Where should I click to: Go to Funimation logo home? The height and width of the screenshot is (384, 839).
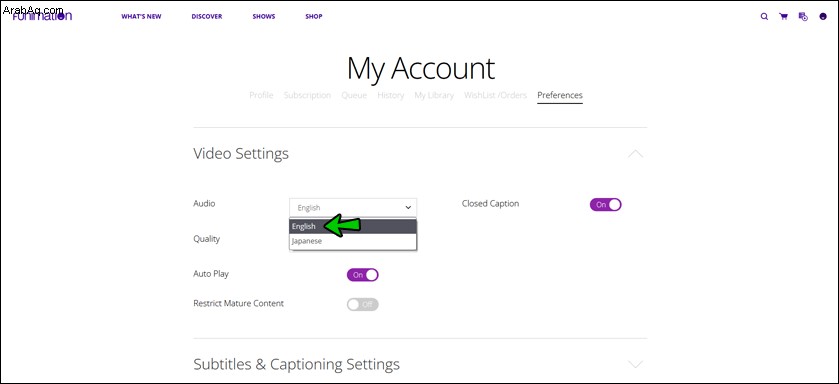42,16
